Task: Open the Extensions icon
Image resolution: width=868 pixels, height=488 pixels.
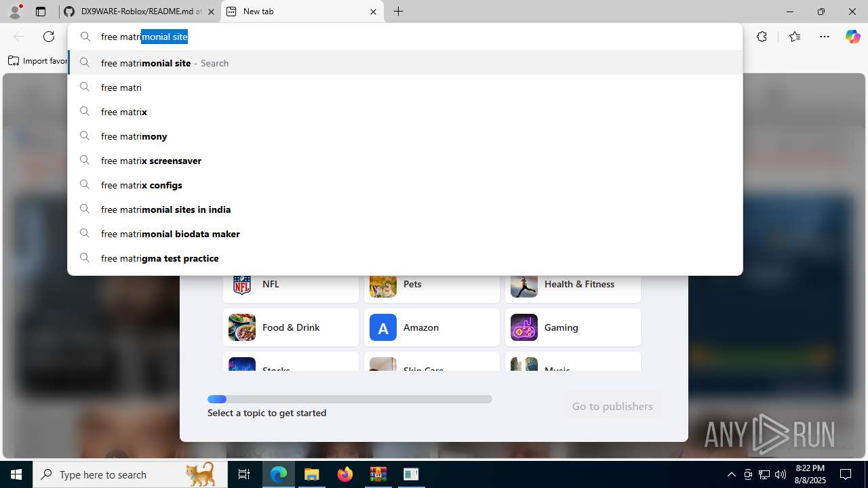Action: point(762,37)
